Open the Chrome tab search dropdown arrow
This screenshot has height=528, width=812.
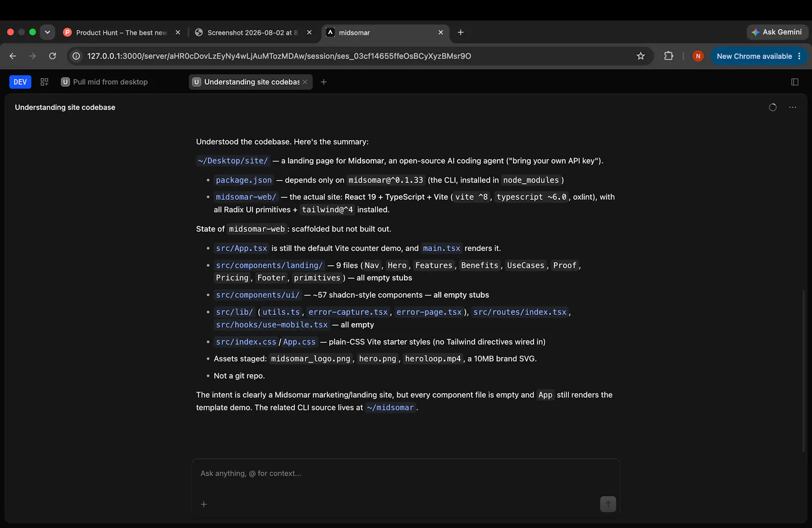click(x=47, y=32)
